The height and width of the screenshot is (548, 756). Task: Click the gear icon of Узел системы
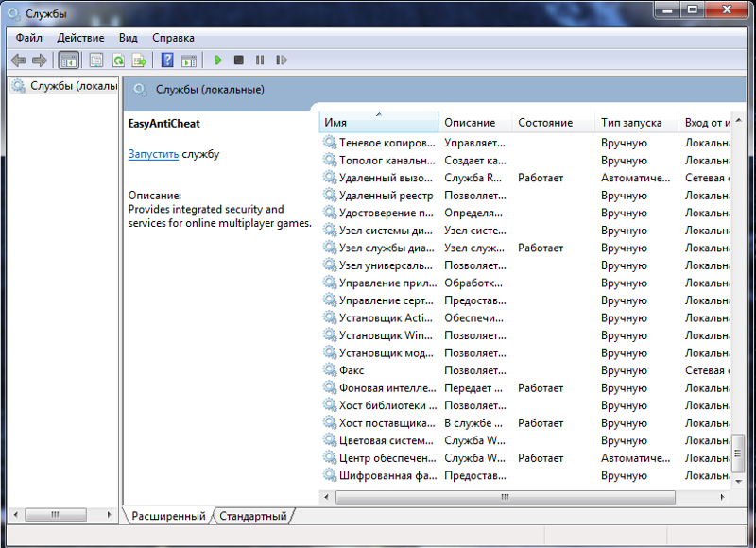330,230
